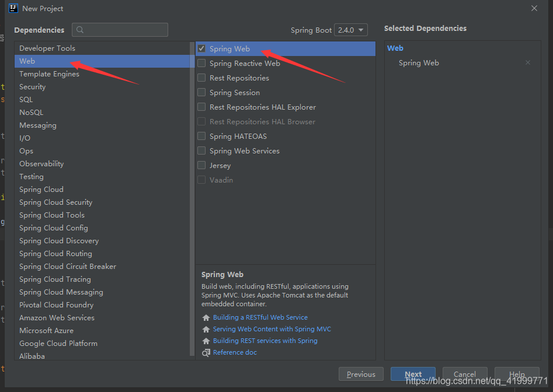Click the disabled Vaadin checkbox

point(201,180)
